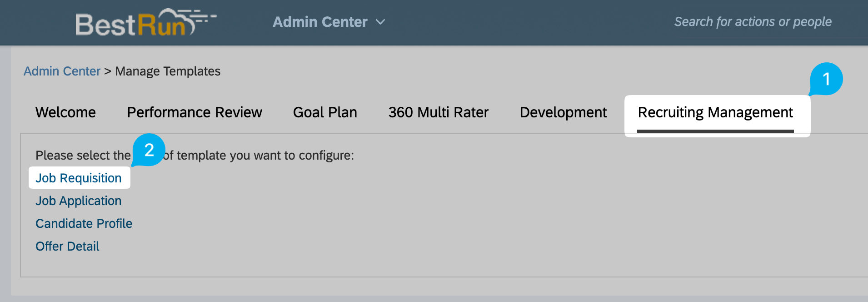This screenshot has width=868, height=302.
Task: Expand the Admin Center chevron arrow
Action: (x=380, y=22)
